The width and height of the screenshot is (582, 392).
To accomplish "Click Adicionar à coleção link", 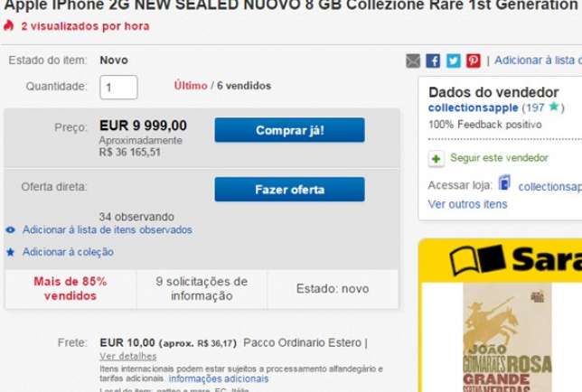I will (68, 252).
